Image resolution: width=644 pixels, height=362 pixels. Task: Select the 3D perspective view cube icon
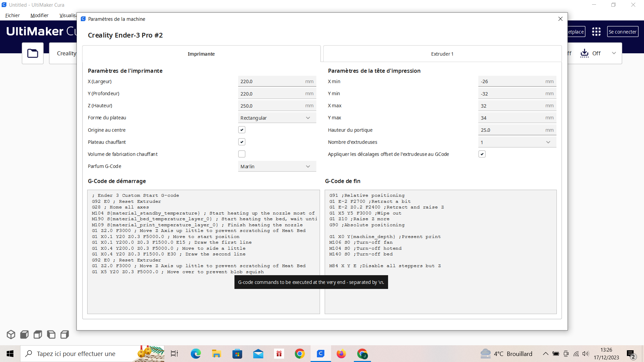[11, 335]
